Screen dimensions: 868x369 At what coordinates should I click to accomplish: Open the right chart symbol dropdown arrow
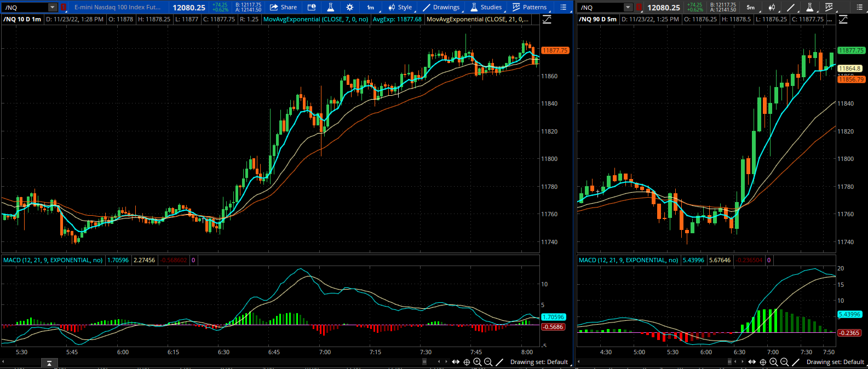(628, 8)
